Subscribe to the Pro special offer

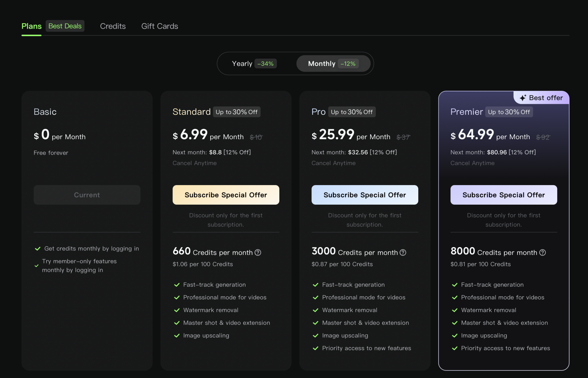click(365, 195)
